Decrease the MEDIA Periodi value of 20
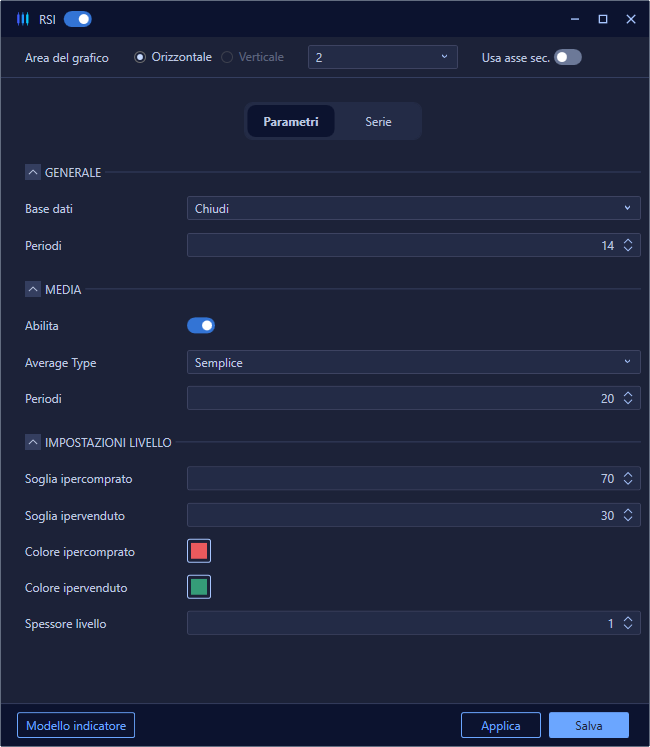 click(628, 402)
